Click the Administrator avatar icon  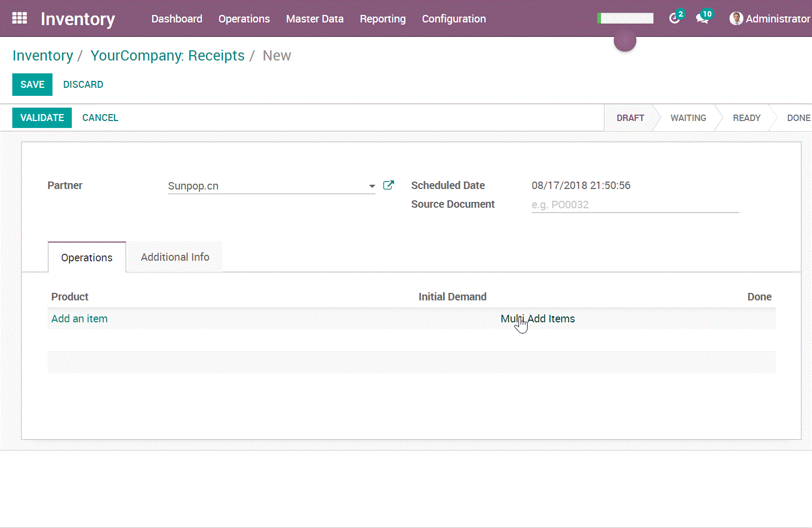[736, 19]
